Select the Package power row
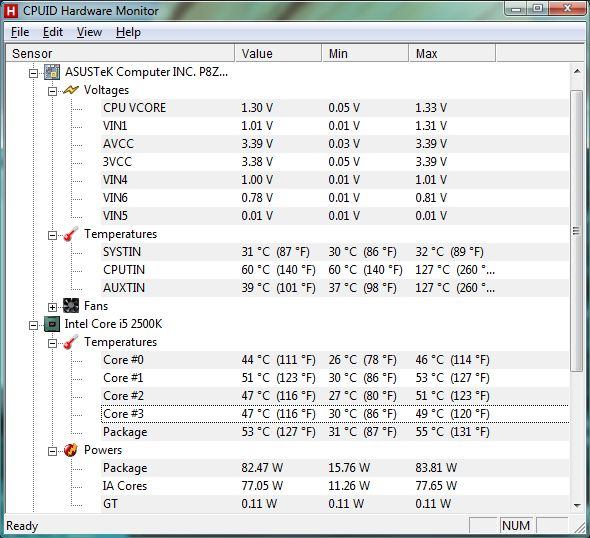The image size is (590, 538). [x=335, y=468]
